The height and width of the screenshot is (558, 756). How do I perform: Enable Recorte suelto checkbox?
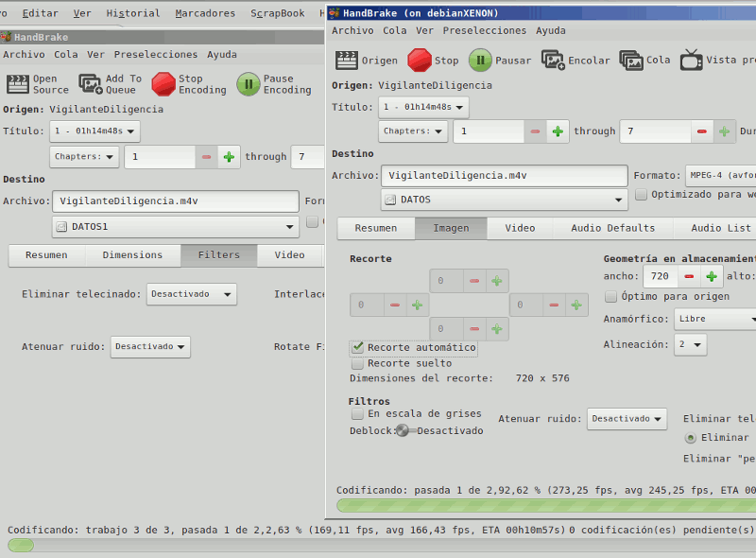click(357, 363)
